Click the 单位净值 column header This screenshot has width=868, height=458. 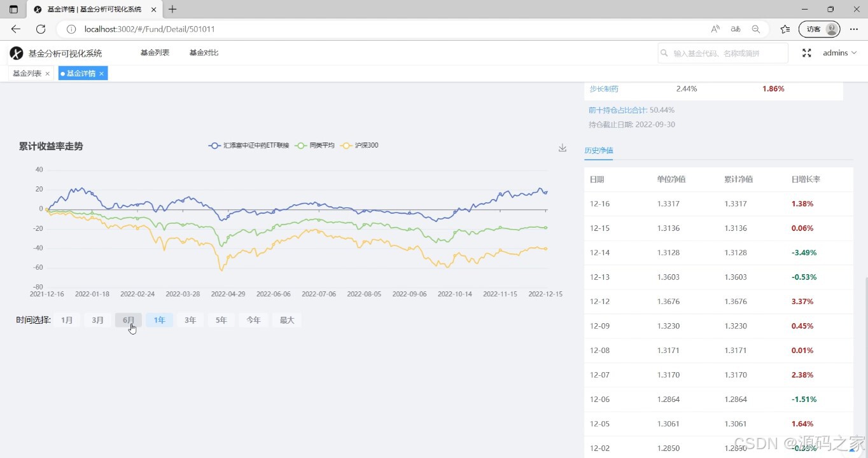[x=671, y=179]
